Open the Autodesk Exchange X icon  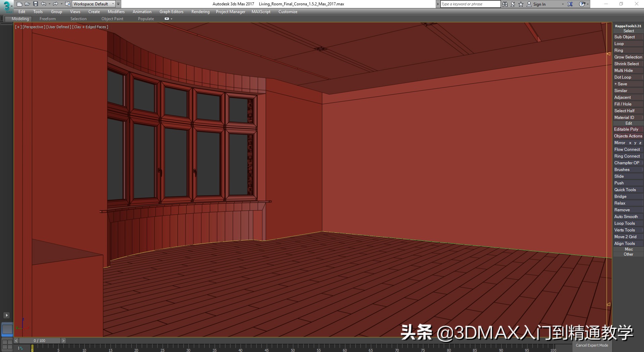coord(570,4)
